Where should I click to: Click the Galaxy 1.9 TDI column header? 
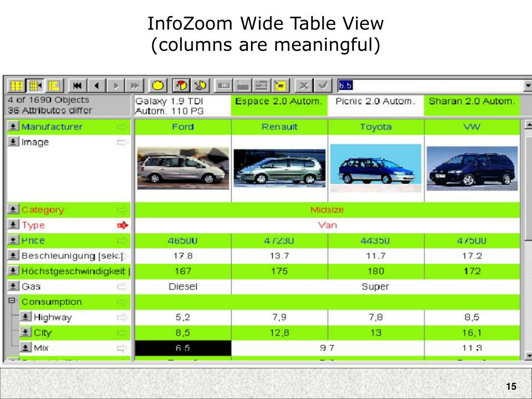(181, 105)
